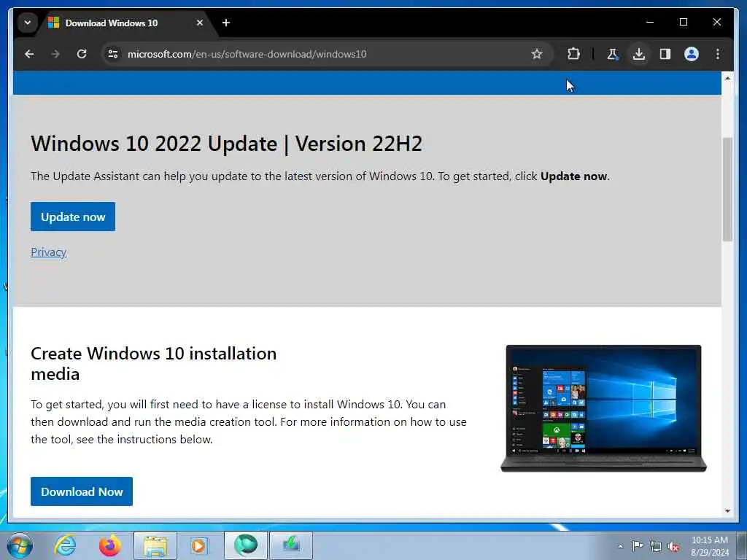Open Action Center flag icon

pos(638,545)
